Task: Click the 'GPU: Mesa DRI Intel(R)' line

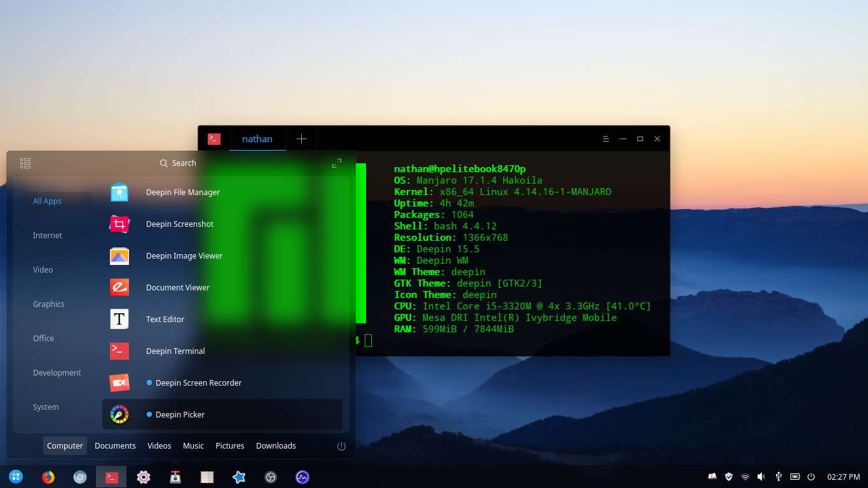Action: tap(505, 318)
